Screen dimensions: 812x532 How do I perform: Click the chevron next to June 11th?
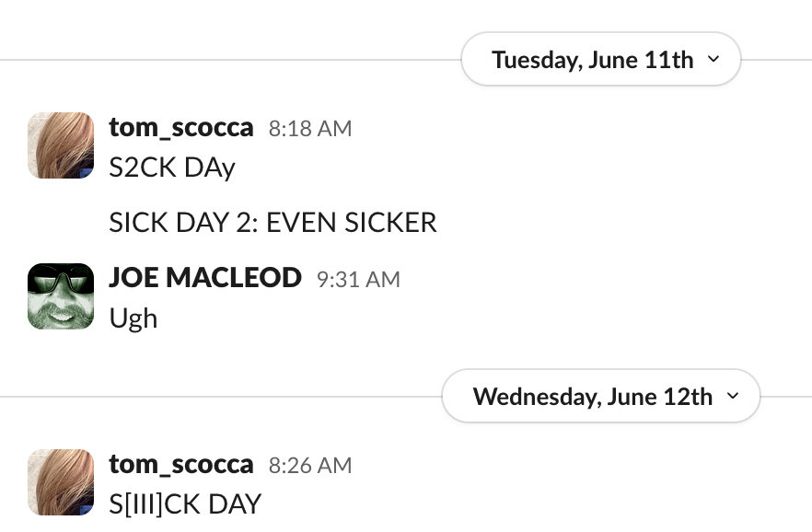click(x=713, y=59)
